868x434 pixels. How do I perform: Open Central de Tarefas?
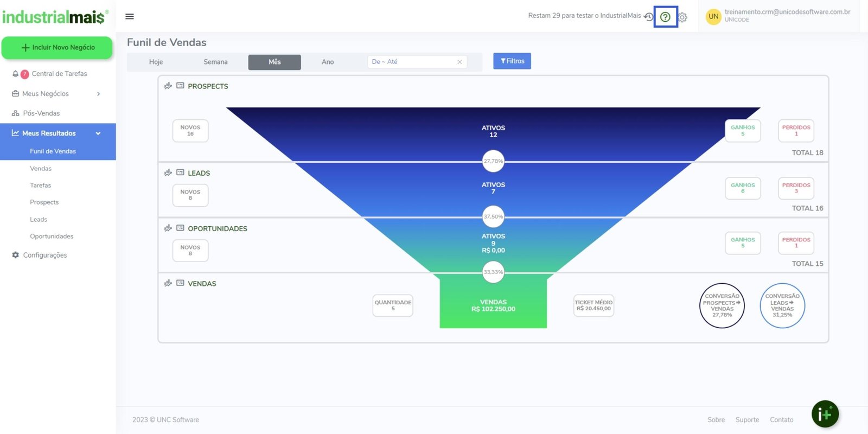[x=59, y=74]
